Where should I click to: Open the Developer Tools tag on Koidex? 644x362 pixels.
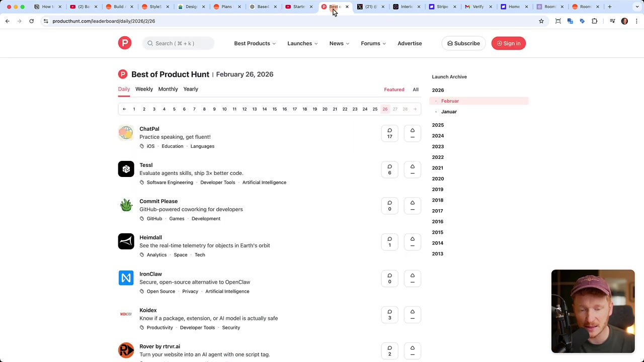pos(197,328)
